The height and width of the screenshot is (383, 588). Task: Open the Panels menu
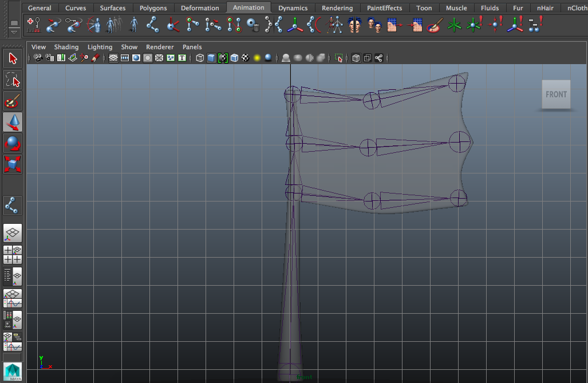click(x=192, y=47)
